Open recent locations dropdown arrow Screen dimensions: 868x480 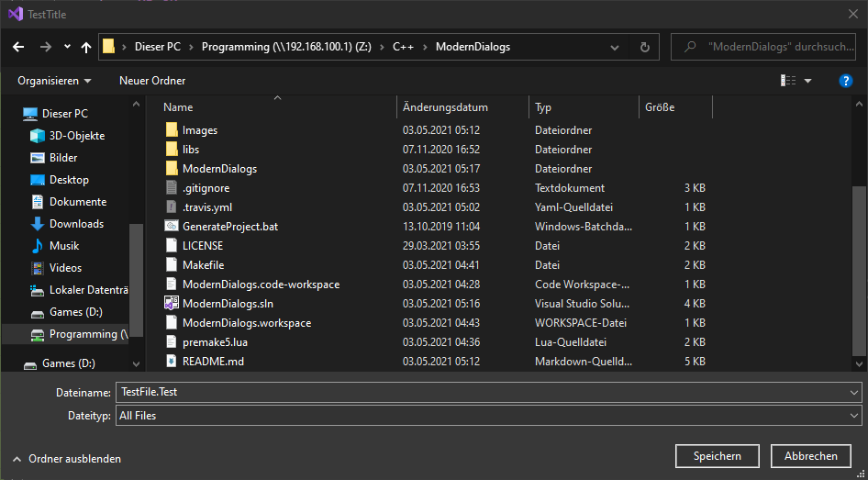tap(67, 47)
